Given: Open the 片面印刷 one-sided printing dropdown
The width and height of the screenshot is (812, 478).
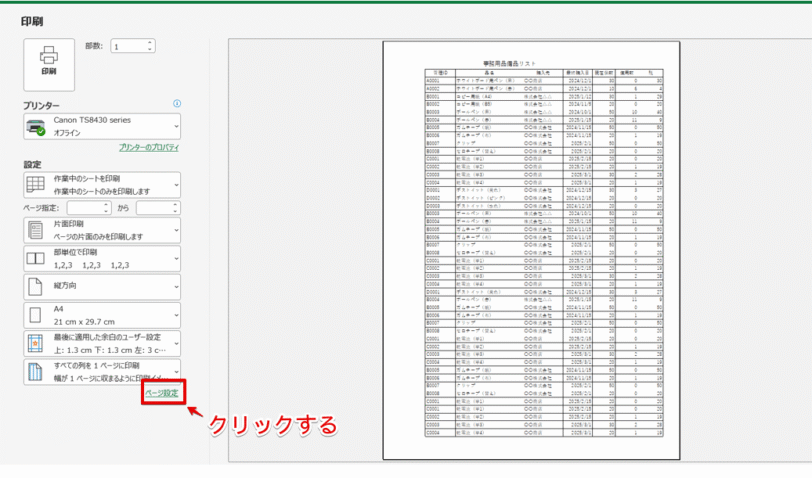Looking at the screenshot, I should pos(102,230).
